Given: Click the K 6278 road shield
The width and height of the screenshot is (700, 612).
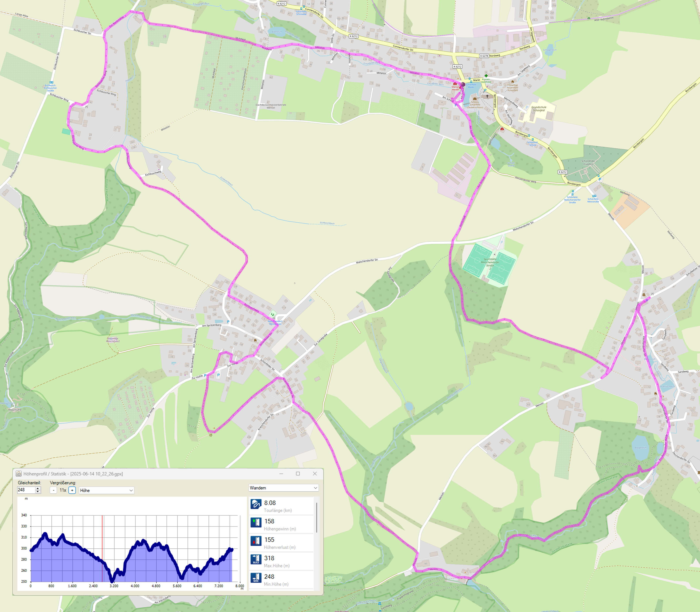Looking at the screenshot, I should click(484, 56).
